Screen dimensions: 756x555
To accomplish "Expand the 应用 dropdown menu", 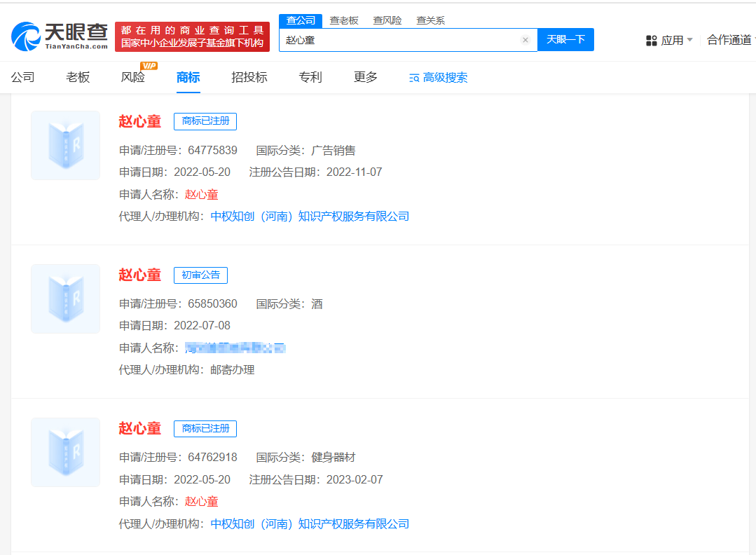I will [x=689, y=40].
